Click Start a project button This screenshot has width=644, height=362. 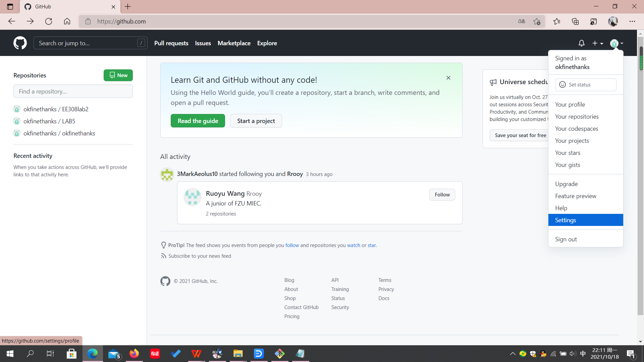click(x=256, y=121)
